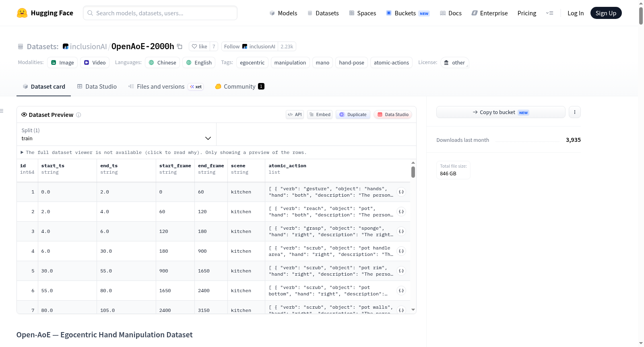Screen dimensions: 644x347
Task: Click the 3,935 downloads value
Action: pos(573,140)
